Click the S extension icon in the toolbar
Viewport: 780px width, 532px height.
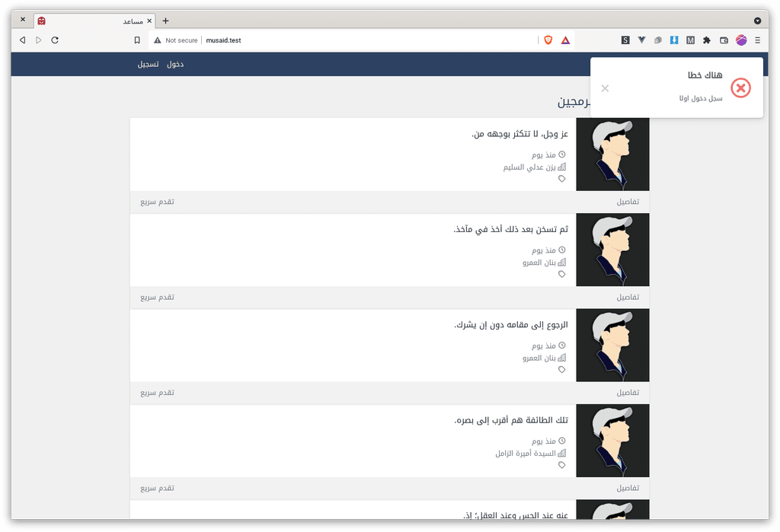pyautogui.click(x=625, y=40)
